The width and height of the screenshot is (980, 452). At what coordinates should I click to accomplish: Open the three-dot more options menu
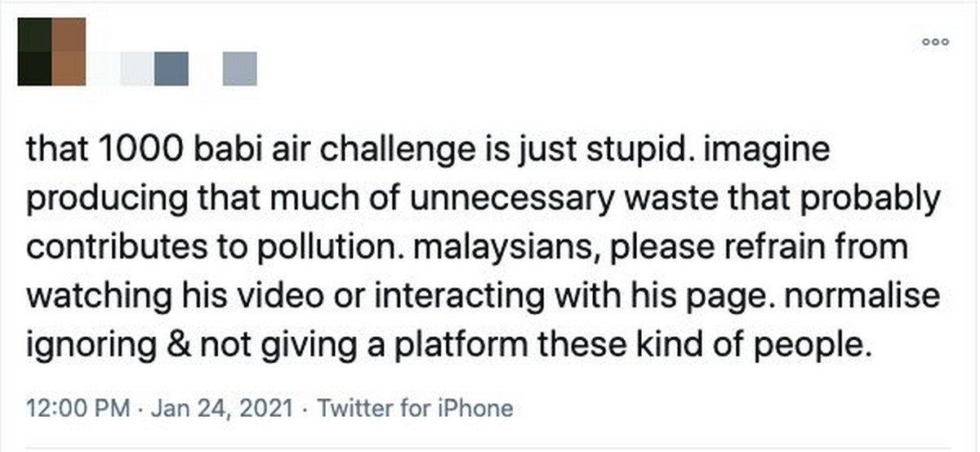tap(935, 41)
